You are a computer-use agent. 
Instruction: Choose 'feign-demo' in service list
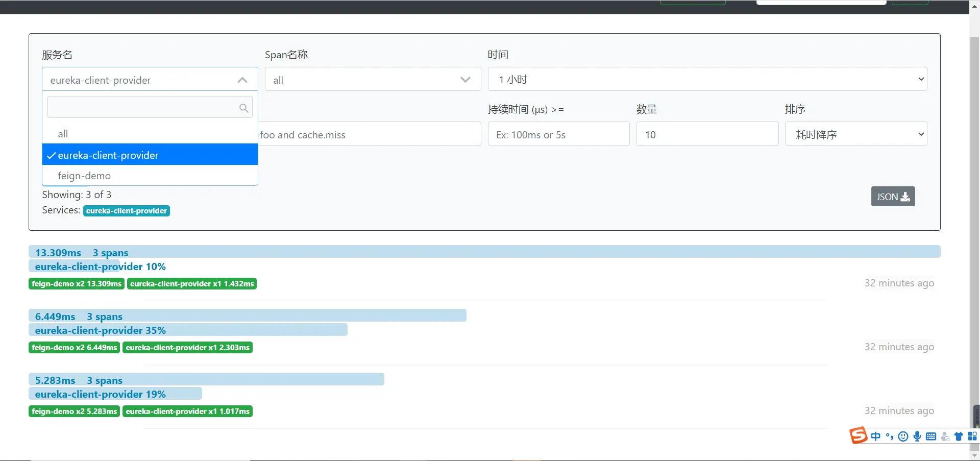pyautogui.click(x=150, y=175)
